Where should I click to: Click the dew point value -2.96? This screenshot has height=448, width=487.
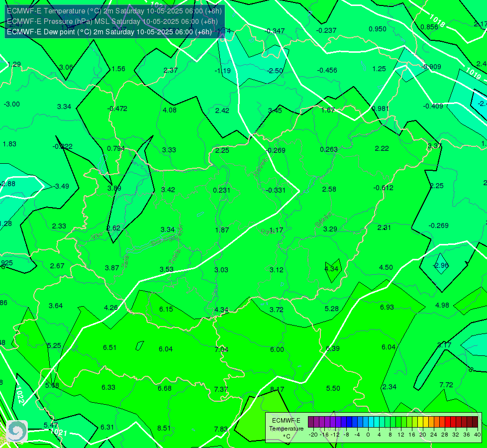[441, 265]
